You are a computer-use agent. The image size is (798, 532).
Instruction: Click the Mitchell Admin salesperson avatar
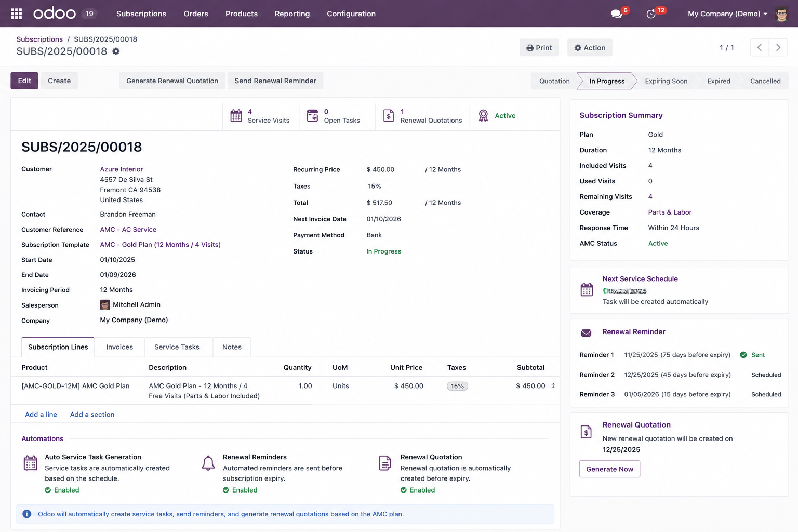tap(105, 305)
